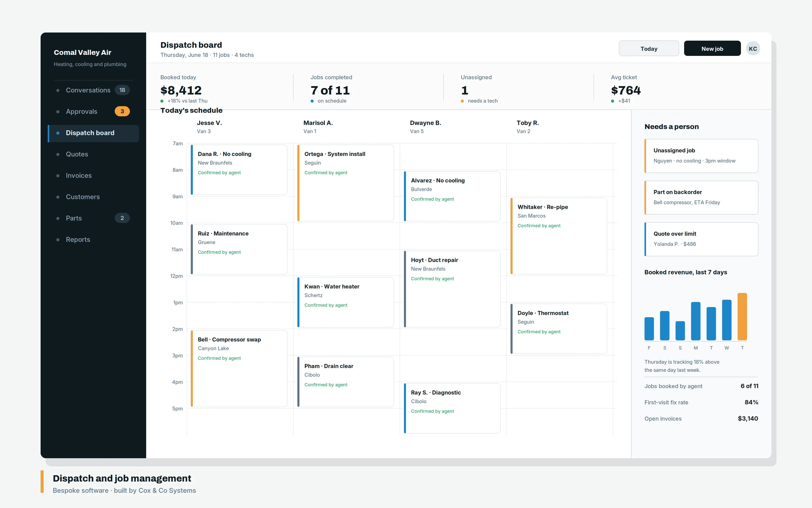Click the Open invoices $3,140 value
This screenshot has width=812, height=508.
click(748, 419)
